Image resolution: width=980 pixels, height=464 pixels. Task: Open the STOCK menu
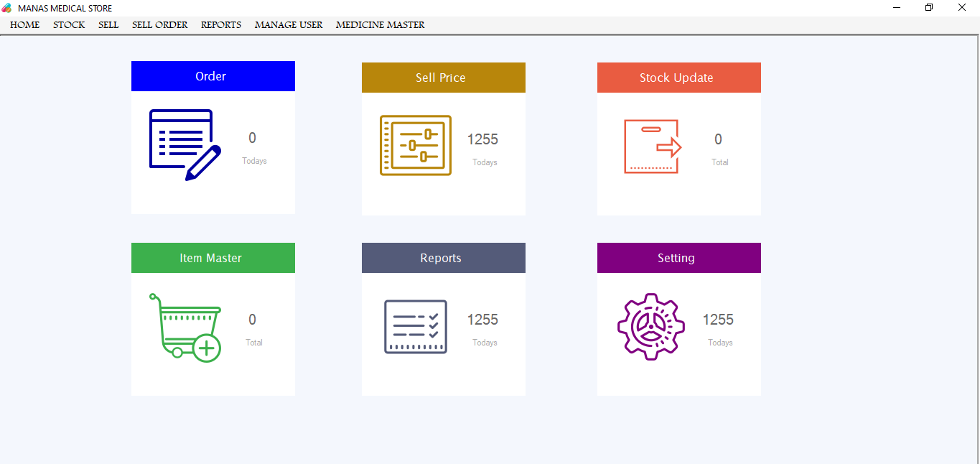69,25
